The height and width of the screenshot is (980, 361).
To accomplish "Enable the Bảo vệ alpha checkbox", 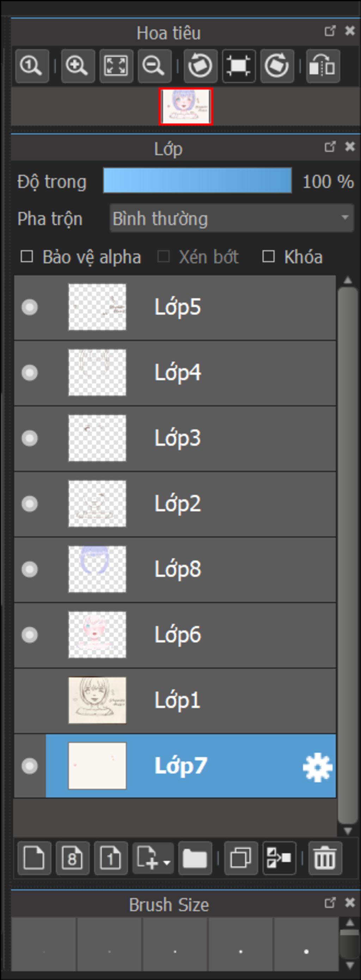I will 27,256.
